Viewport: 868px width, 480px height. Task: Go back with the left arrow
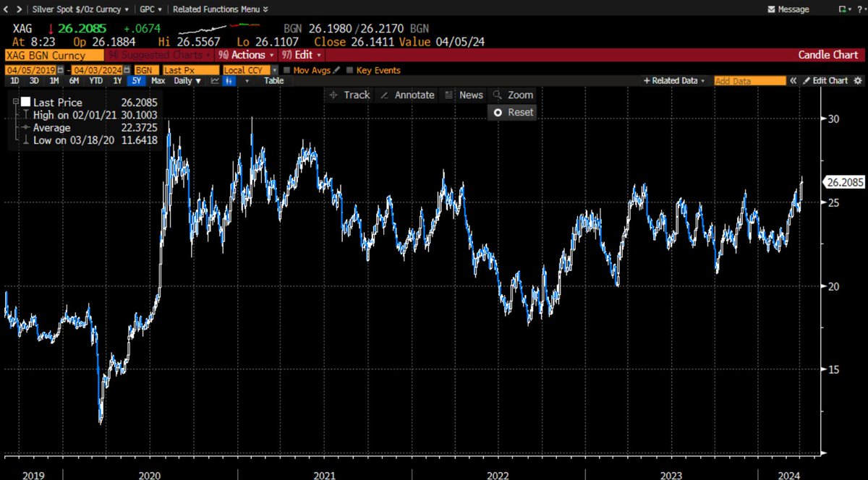pos(7,9)
